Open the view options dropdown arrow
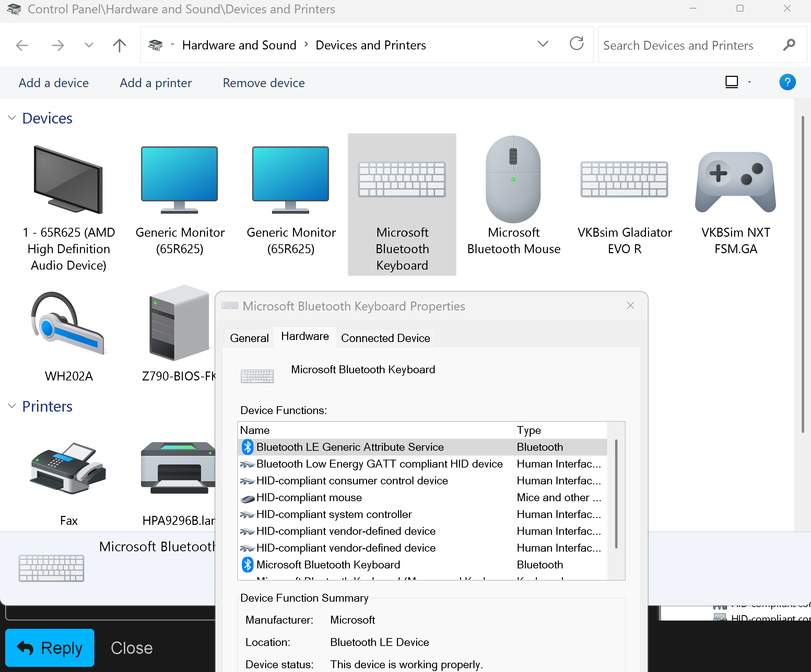This screenshot has width=811, height=672. click(749, 82)
